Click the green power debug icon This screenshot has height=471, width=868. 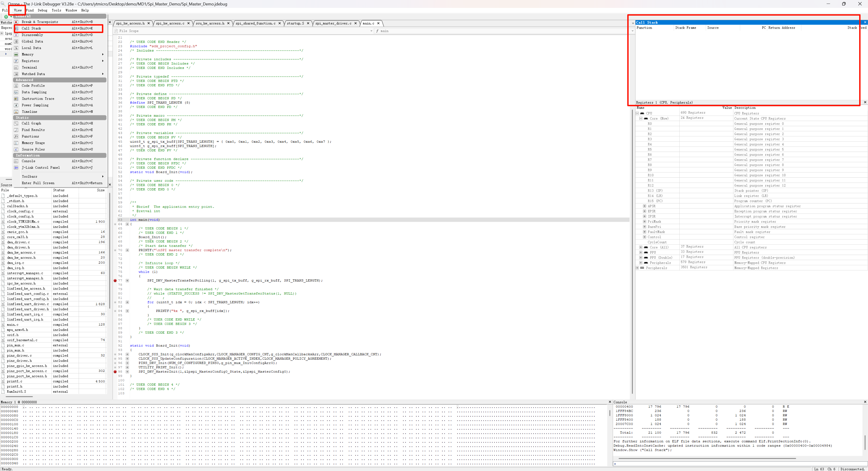6,16
